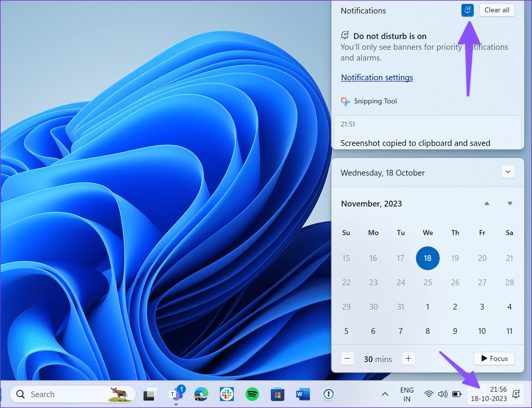Image resolution: width=532 pixels, height=408 pixels.
Task: Collapse the calendar with its chevron
Action: (508, 172)
